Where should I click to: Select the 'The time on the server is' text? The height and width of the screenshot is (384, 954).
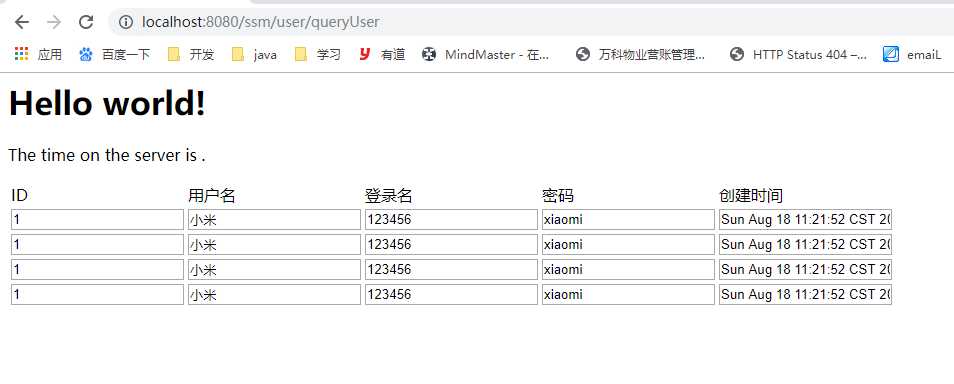coord(103,155)
